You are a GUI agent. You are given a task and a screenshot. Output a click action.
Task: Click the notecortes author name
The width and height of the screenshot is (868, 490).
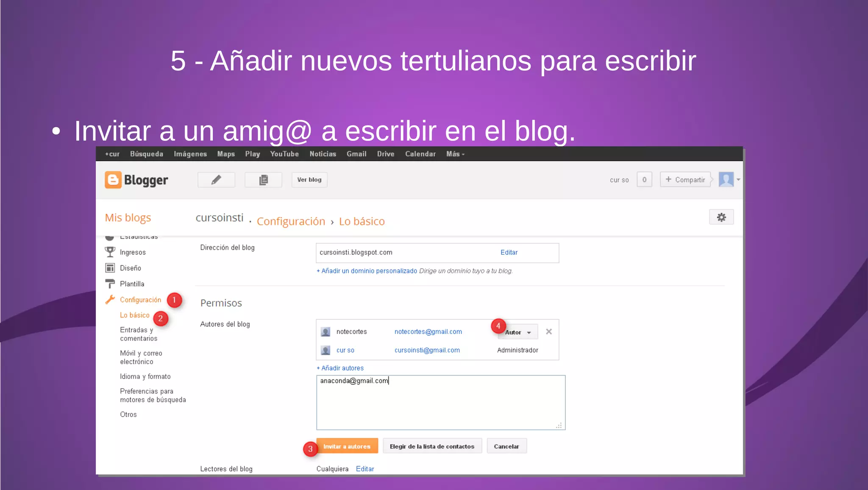click(x=352, y=331)
